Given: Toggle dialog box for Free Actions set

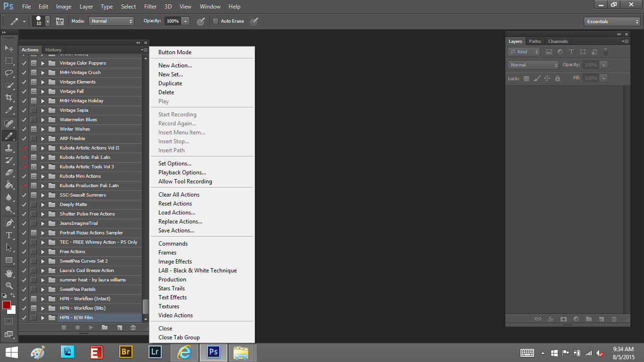Looking at the screenshot, I should coord(33,252).
